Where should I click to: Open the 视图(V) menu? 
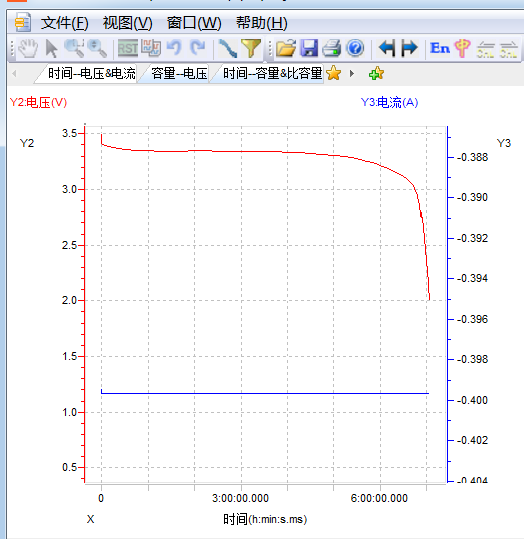[128, 23]
